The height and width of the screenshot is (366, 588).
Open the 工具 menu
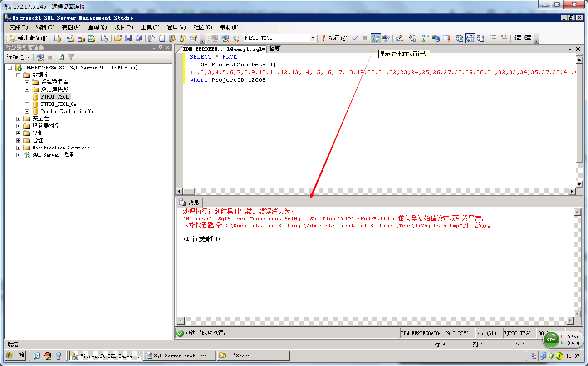coord(150,27)
